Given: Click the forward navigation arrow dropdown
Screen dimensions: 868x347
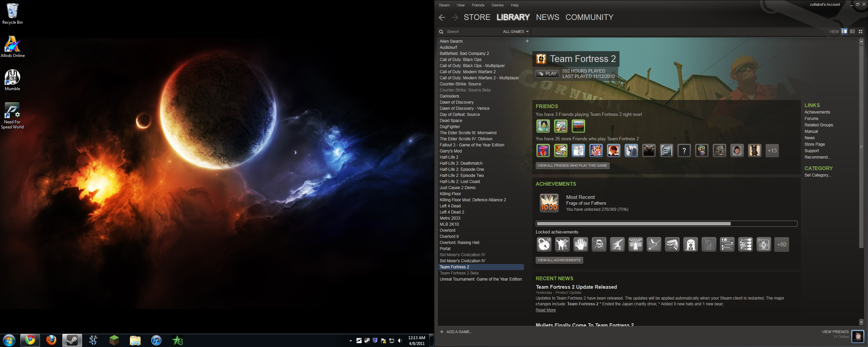Looking at the screenshot, I should click(x=454, y=17).
